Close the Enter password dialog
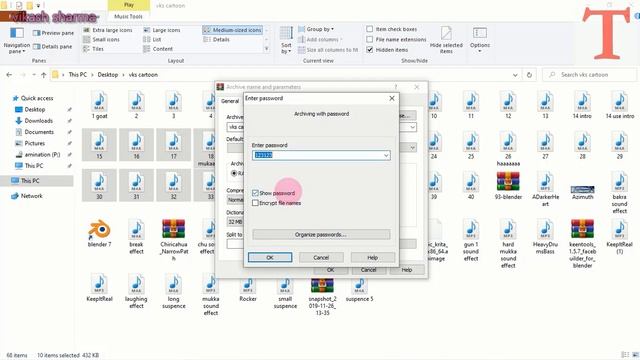 [x=392, y=98]
